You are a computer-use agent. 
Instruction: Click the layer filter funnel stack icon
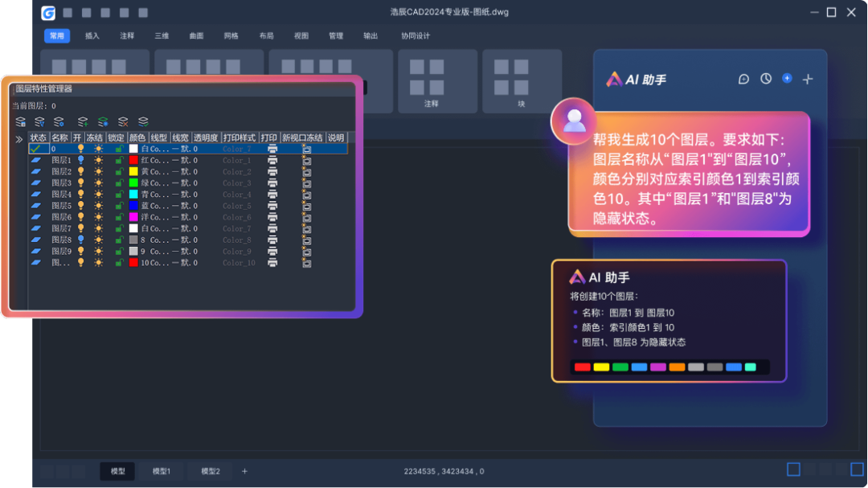(39, 121)
